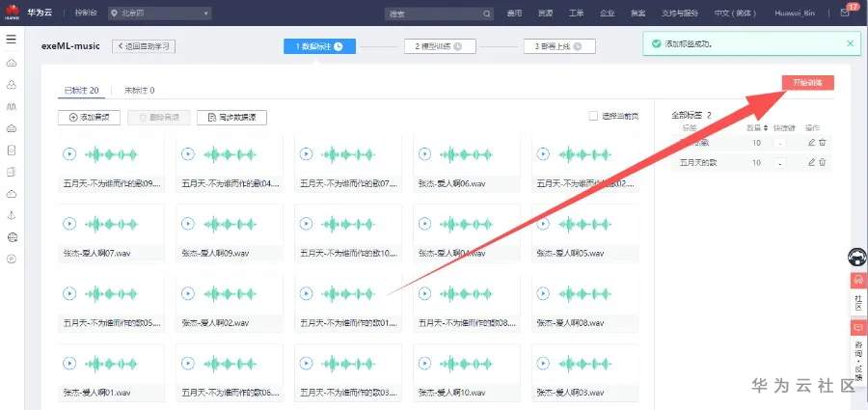Open the headset robot assistant icon

857,257
